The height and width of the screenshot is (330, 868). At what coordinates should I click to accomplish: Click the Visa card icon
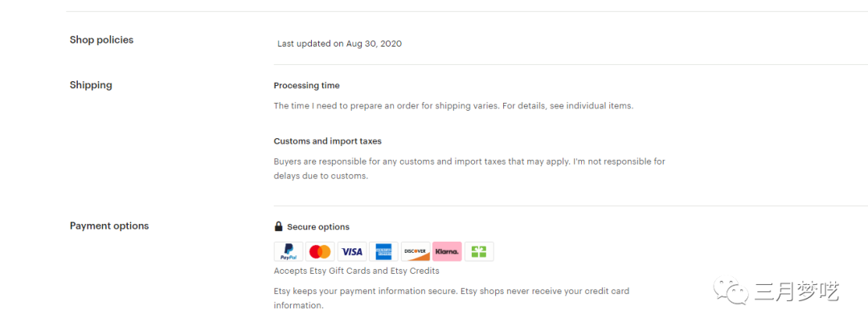352,252
